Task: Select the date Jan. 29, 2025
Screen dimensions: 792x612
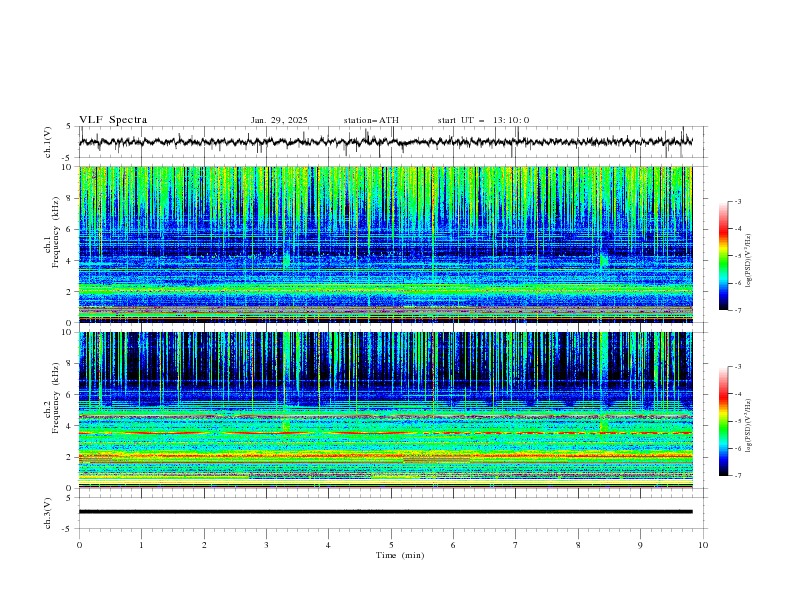Action: pos(279,120)
